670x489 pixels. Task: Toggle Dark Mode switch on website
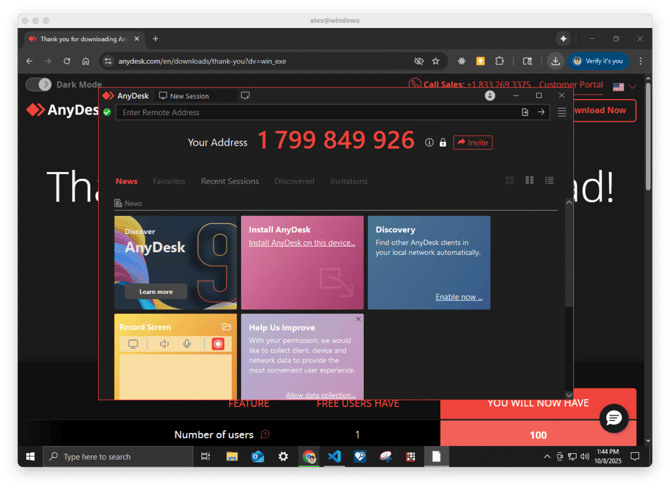(39, 85)
